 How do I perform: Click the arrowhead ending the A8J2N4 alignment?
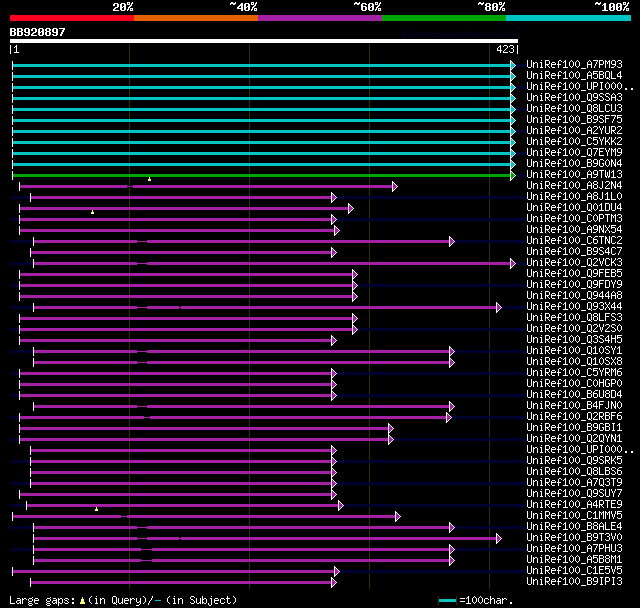[x=395, y=186]
